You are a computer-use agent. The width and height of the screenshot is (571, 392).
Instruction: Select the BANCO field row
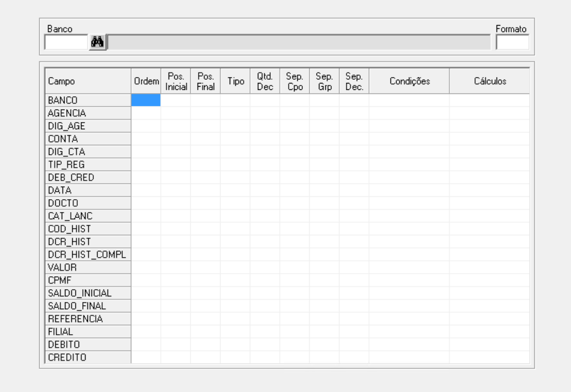click(x=87, y=100)
